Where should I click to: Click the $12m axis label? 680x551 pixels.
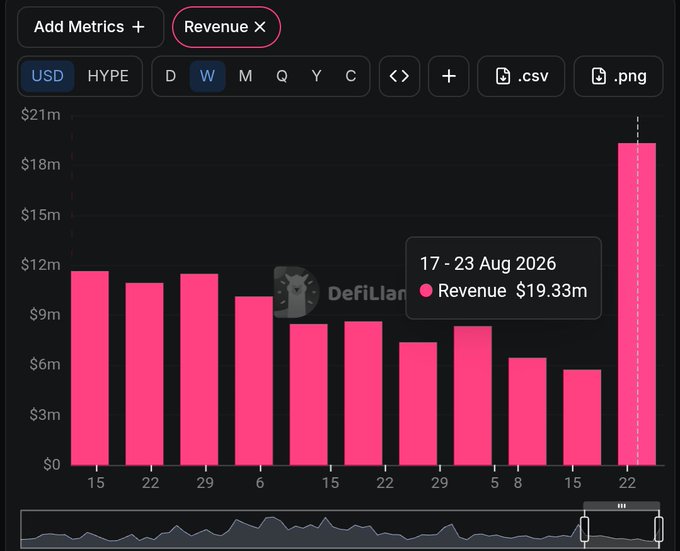pos(40,264)
